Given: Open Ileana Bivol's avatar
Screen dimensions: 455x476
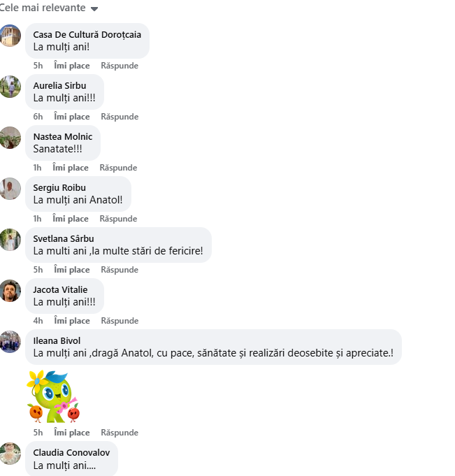Looking at the screenshot, I should coord(10,342).
